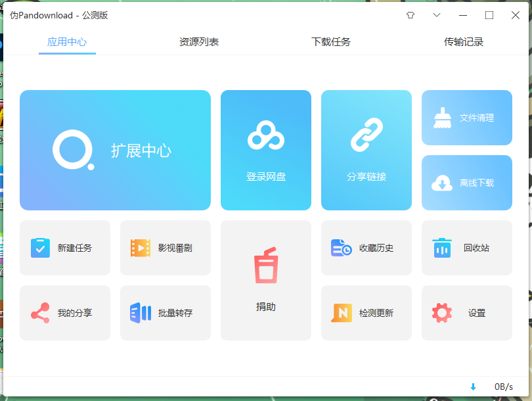
Task: Click the trash bin icon for 回收站
Action: point(442,248)
